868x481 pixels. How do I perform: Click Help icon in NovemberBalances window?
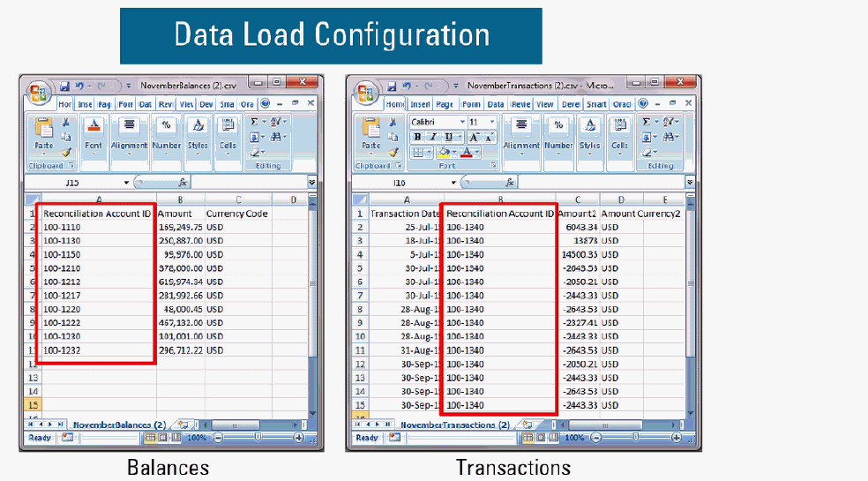tap(266, 103)
